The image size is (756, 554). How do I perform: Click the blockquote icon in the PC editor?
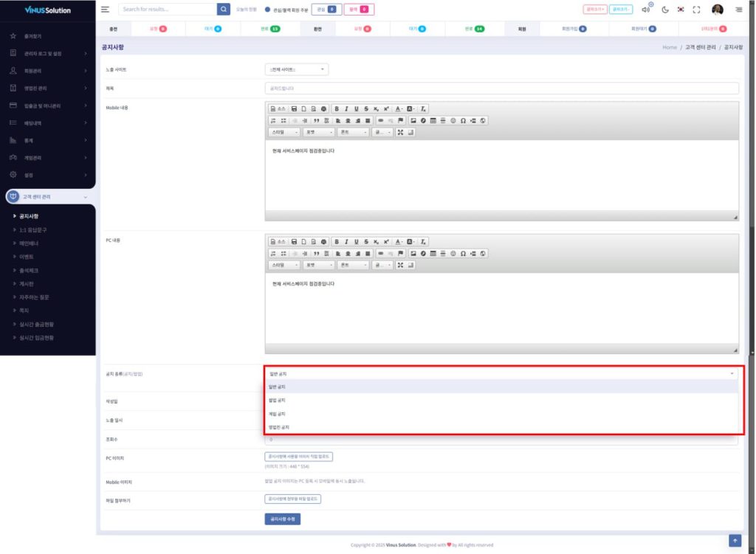(x=317, y=253)
